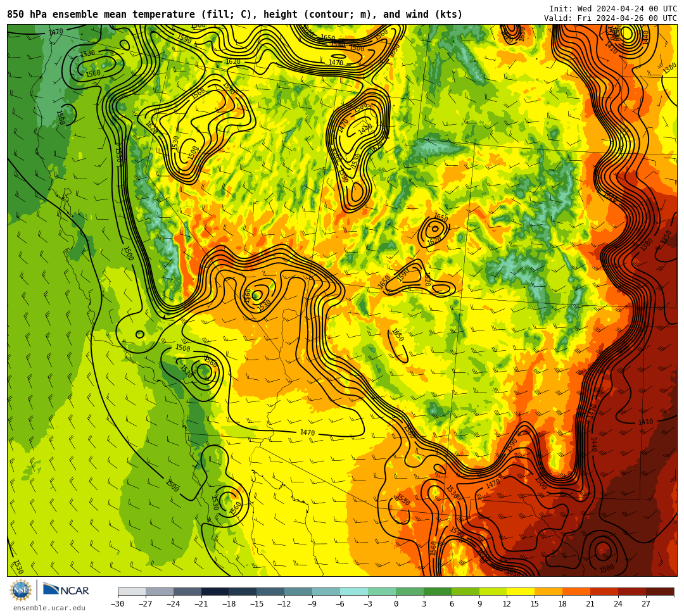Click the 1410 contour label in dark red southeast area
This screenshot has height=616, width=684.
coord(645,422)
